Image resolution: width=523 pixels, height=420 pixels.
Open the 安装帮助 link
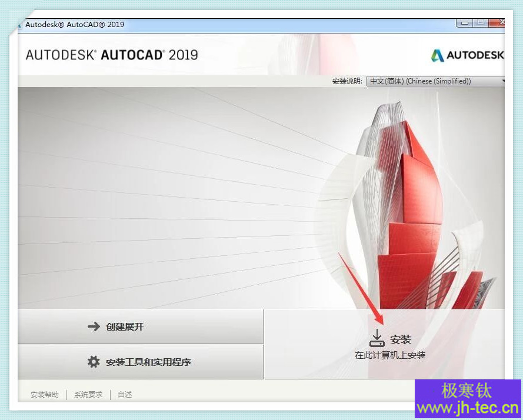pyautogui.click(x=44, y=395)
